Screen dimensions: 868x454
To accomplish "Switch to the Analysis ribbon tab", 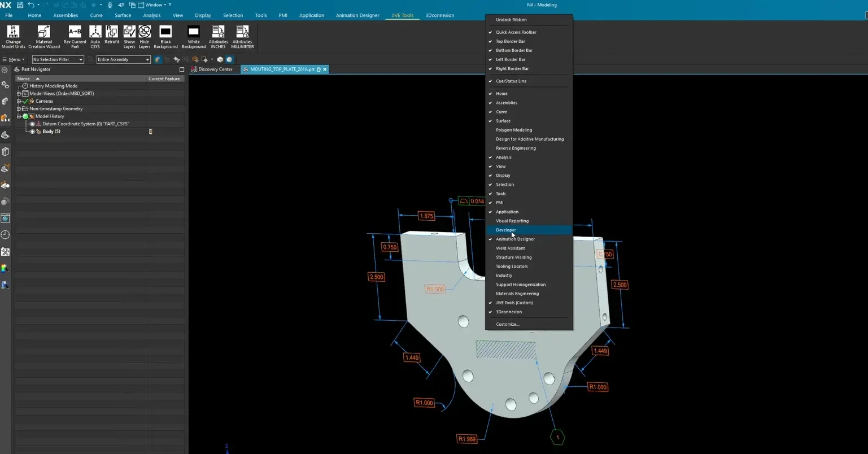I will [152, 15].
